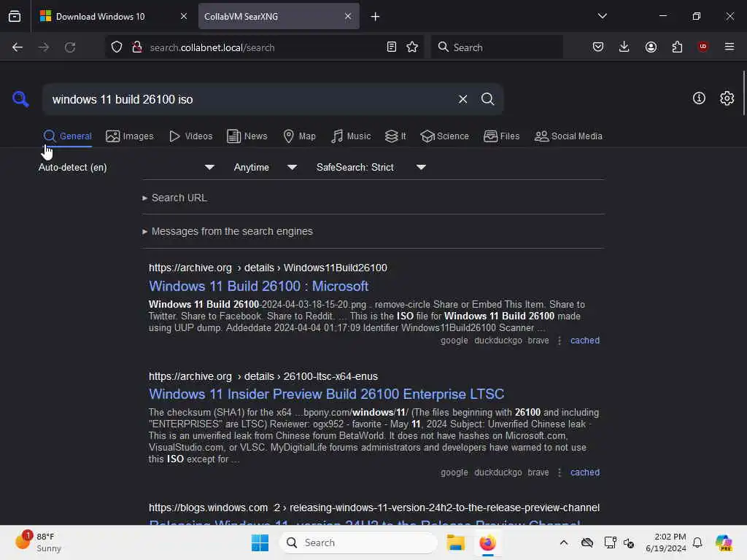This screenshot has width=747, height=560.
Task: Open tracking protection shield icon
Action: pyautogui.click(x=117, y=47)
